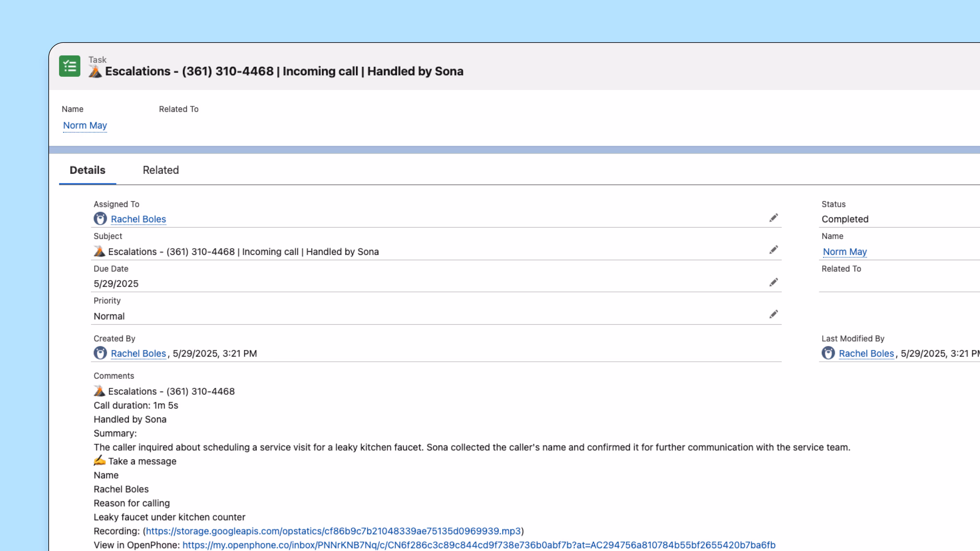Click the green Task list icon
Viewport: 980px width, 551px height.
[70, 66]
